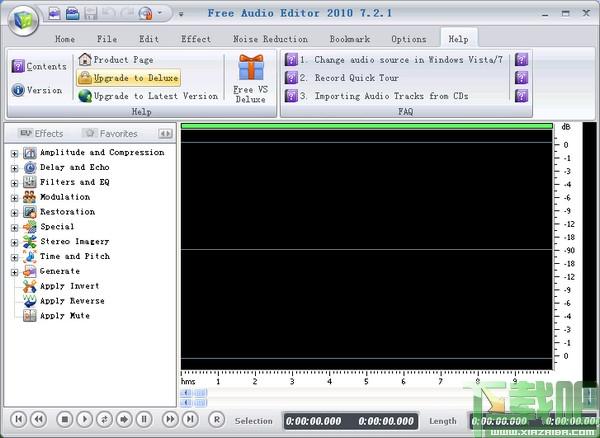
Task: Open the Effect ribbon tab
Action: coord(196,39)
